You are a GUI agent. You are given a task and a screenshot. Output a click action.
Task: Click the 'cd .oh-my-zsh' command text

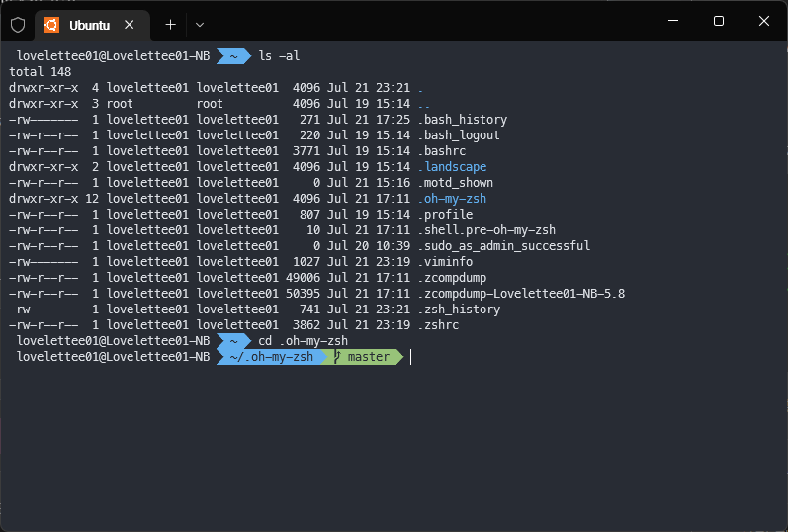click(303, 341)
